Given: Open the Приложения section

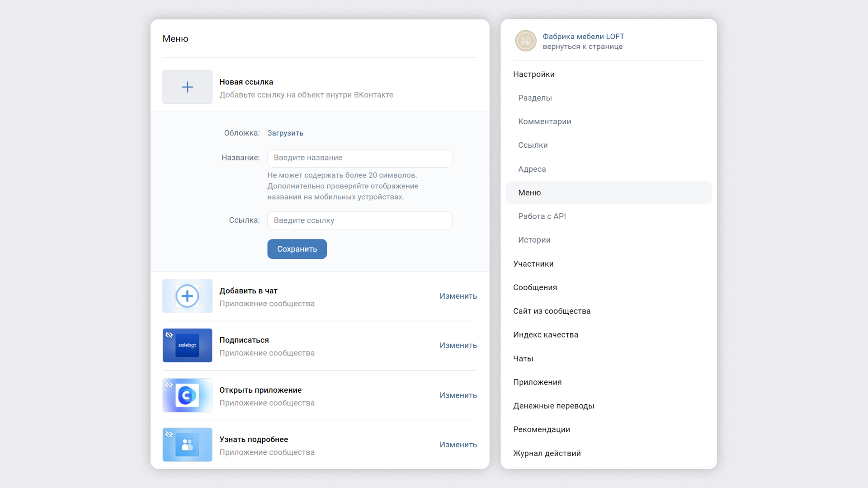Looking at the screenshot, I should [538, 382].
